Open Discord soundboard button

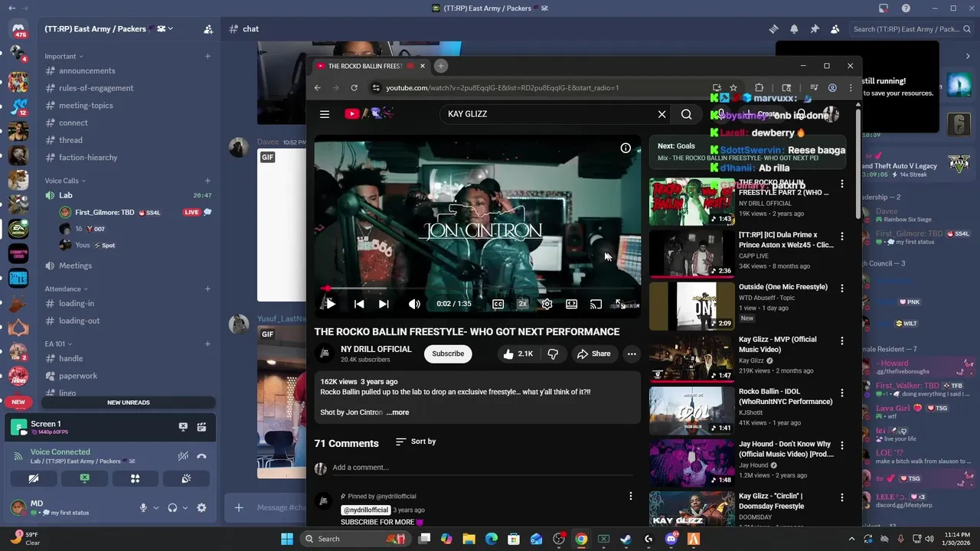coord(185,478)
